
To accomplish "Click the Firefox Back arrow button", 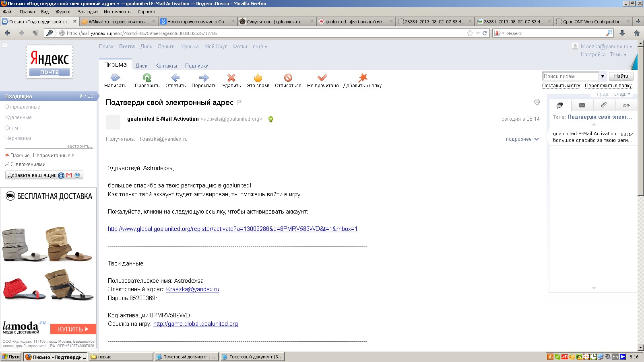I will [x=7, y=33].
